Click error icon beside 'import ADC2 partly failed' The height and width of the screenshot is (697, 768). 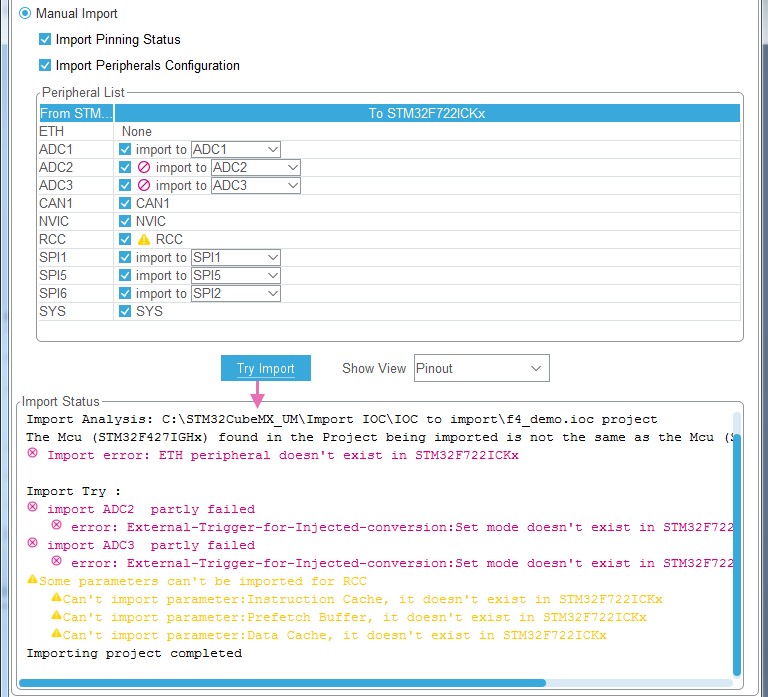pos(32,507)
